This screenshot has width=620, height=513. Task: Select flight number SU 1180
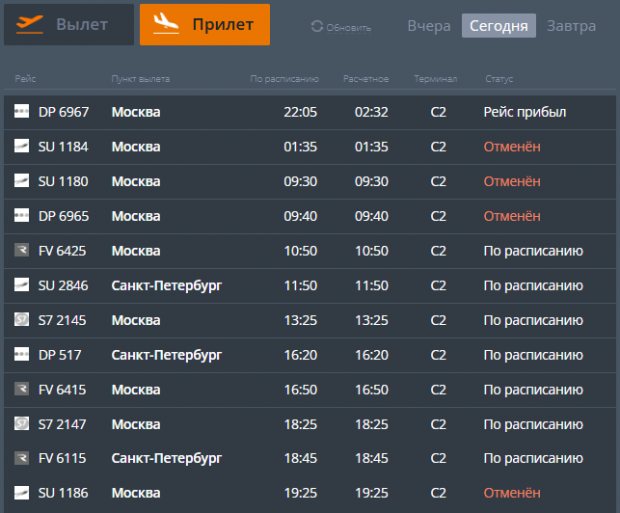point(63,182)
